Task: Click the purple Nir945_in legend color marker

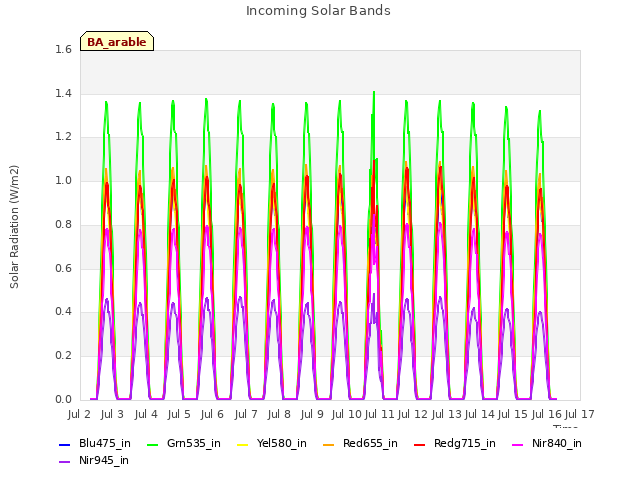Action: [x=64, y=462]
